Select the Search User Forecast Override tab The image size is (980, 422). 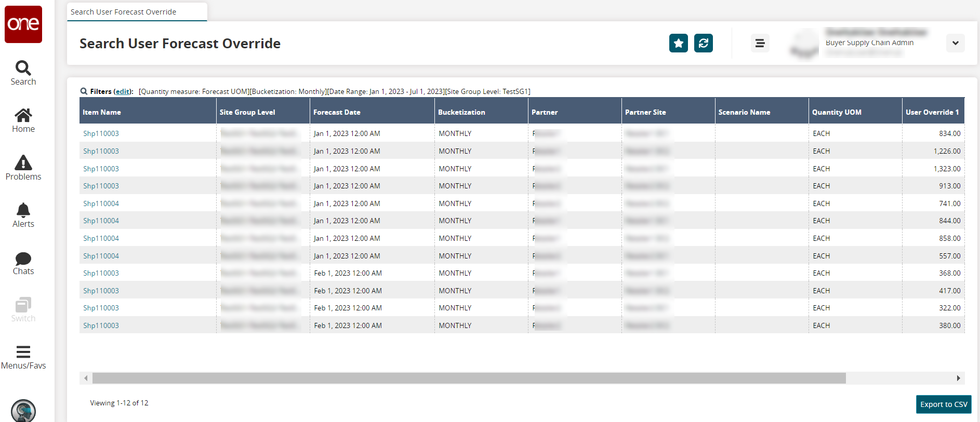pos(124,12)
